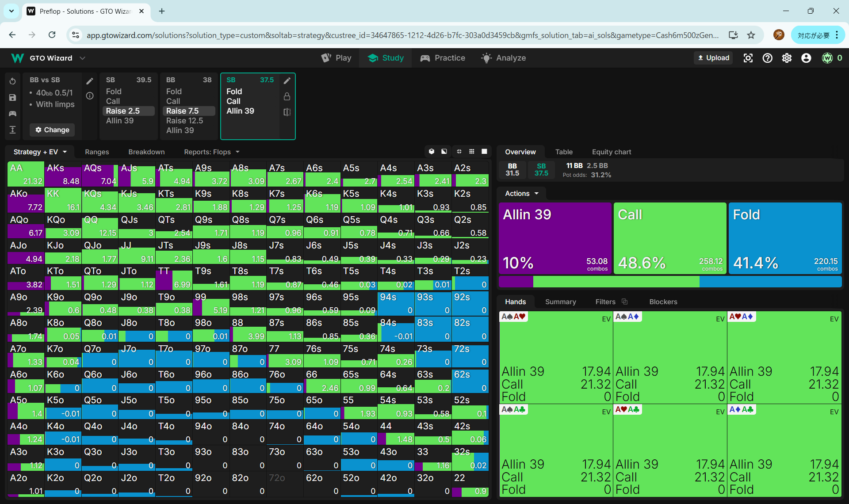Click the gamepad practice icon in the sidebar
This screenshot has width=849, height=504.
(x=12, y=114)
